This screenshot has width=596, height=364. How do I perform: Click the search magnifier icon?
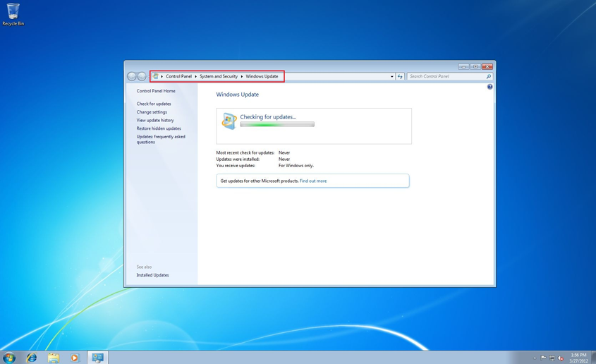click(488, 76)
